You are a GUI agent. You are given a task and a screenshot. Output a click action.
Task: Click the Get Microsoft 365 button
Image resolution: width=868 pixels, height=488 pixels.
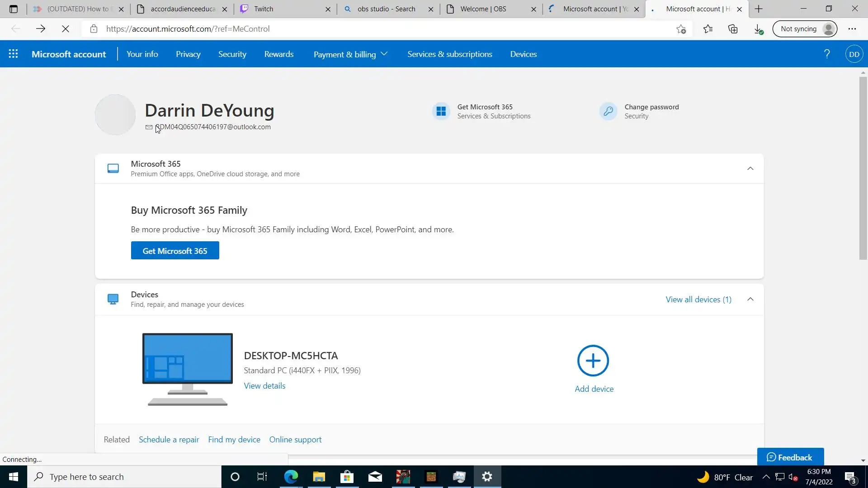coord(175,251)
